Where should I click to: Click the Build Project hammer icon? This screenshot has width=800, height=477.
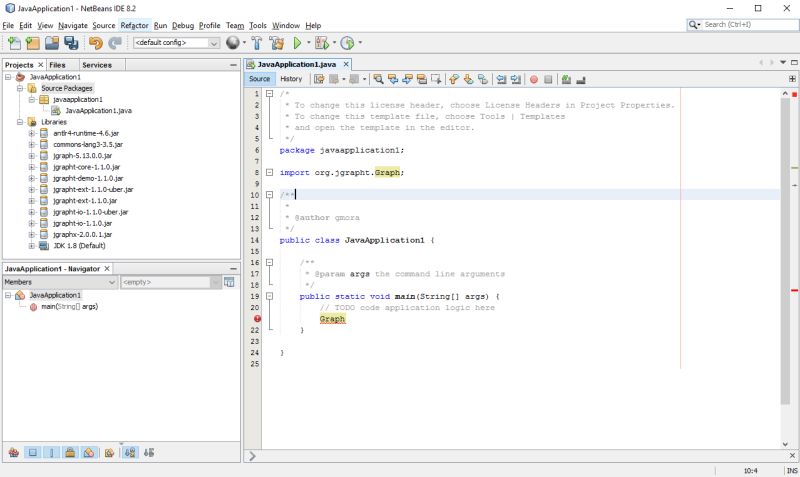coord(257,43)
